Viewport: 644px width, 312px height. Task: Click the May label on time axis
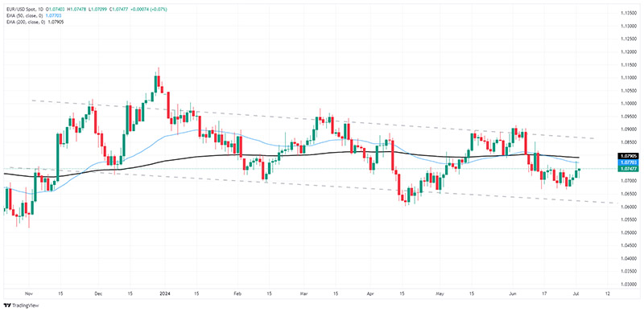(440, 294)
